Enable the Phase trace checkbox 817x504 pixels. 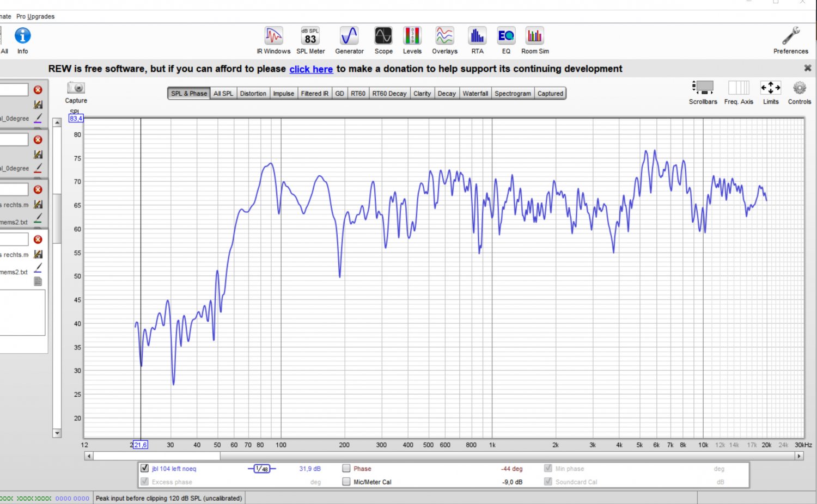(346, 468)
